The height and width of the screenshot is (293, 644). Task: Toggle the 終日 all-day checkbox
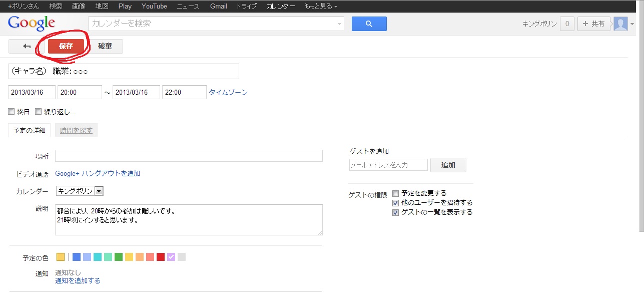(x=12, y=112)
